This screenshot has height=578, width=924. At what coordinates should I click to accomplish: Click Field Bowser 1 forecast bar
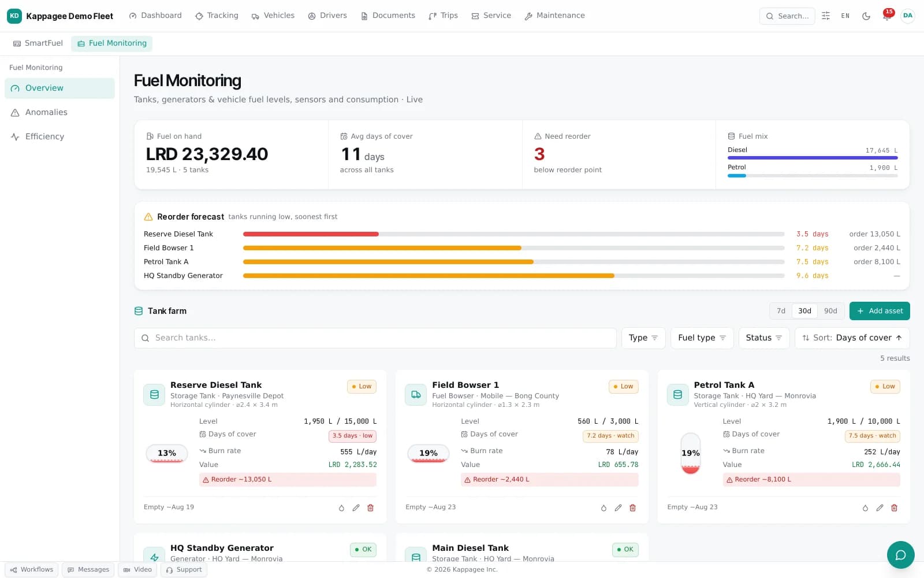pos(513,248)
